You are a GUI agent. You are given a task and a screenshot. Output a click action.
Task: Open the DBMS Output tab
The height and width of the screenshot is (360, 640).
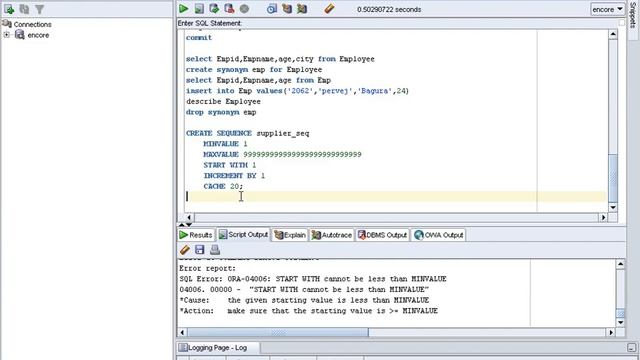pos(382,235)
